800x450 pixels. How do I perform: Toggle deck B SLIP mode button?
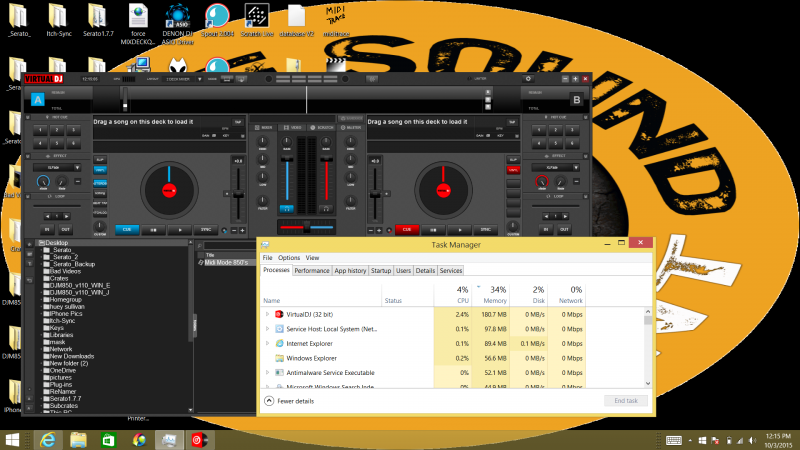coord(513,160)
